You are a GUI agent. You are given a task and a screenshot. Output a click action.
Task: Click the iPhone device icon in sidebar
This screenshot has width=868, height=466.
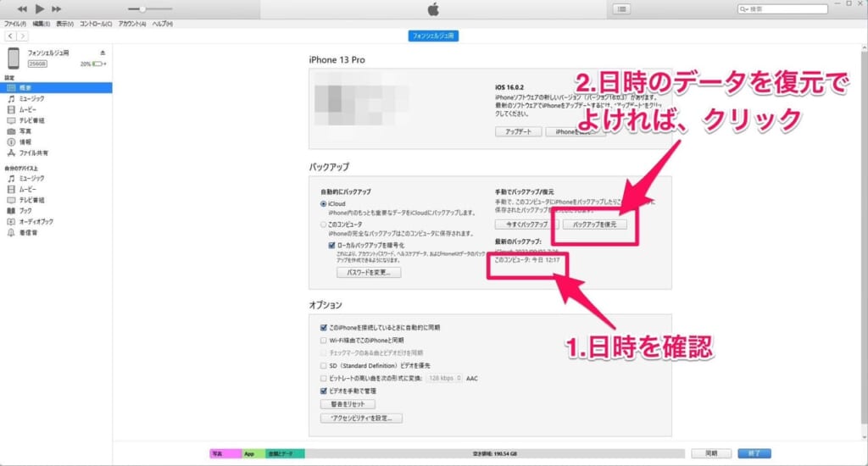pyautogui.click(x=14, y=58)
